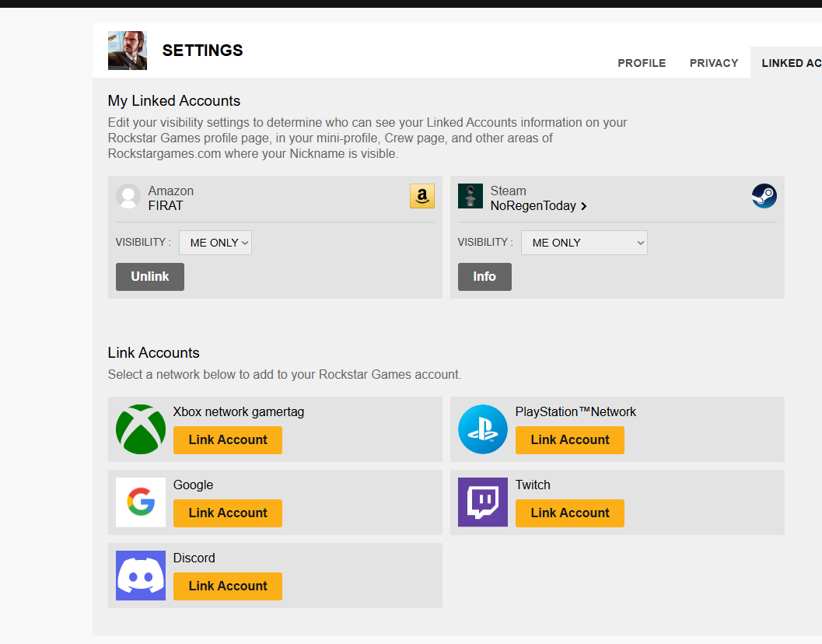Click the Steam account avatar thumbnail
Viewport: 822px width, 644px height.
click(x=470, y=196)
